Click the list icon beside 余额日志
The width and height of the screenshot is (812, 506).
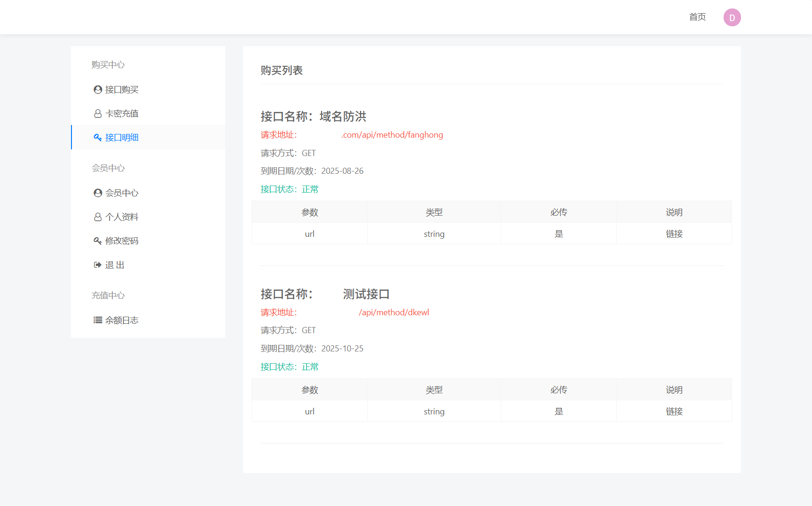[x=98, y=320]
